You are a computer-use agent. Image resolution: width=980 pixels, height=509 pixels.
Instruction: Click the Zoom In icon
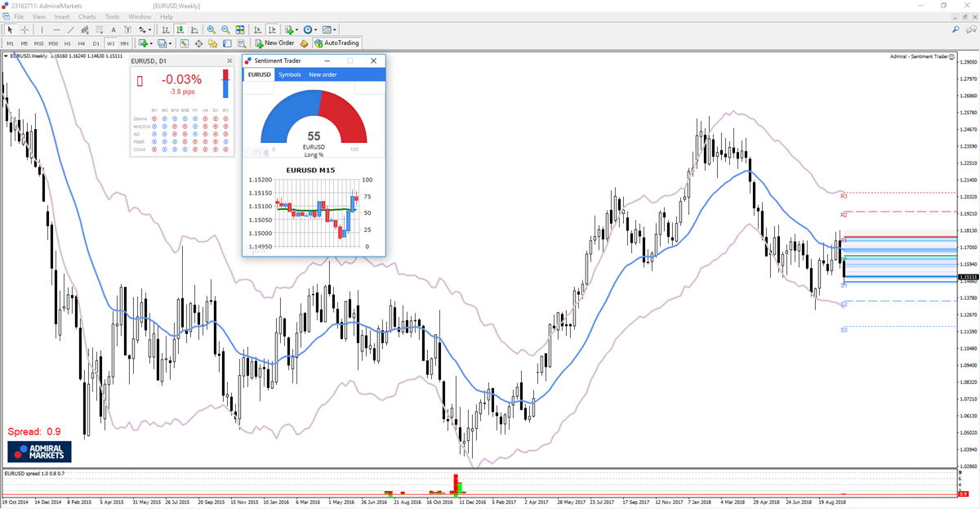click(212, 29)
